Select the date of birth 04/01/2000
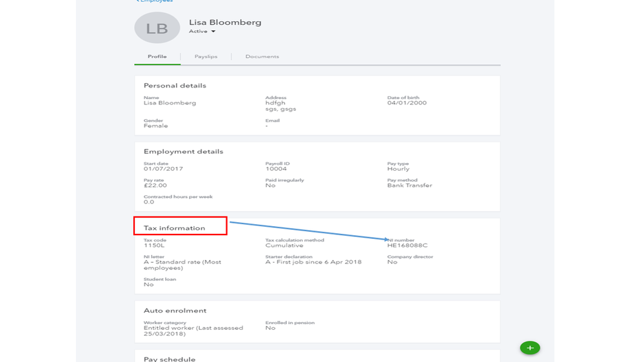The height and width of the screenshot is (362, 644). tap(406, 103)
